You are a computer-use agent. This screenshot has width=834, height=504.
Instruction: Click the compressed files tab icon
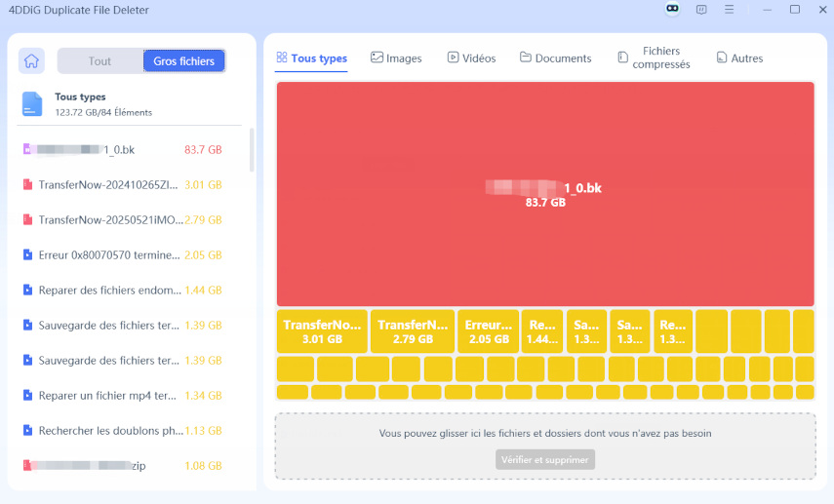click(x=623, y=58)
